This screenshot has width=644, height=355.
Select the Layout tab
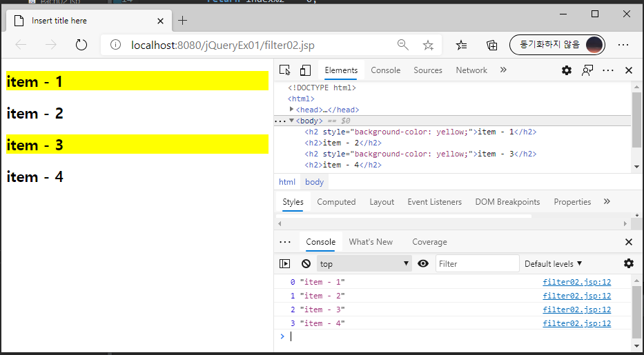[382, 202]
